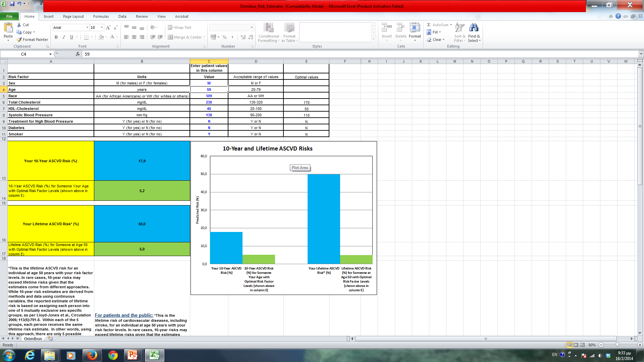Image resolution: width=644 pixels, height=362 pixels.
Task: Click the Decrease Font Size icon
Action: point(115,27)
